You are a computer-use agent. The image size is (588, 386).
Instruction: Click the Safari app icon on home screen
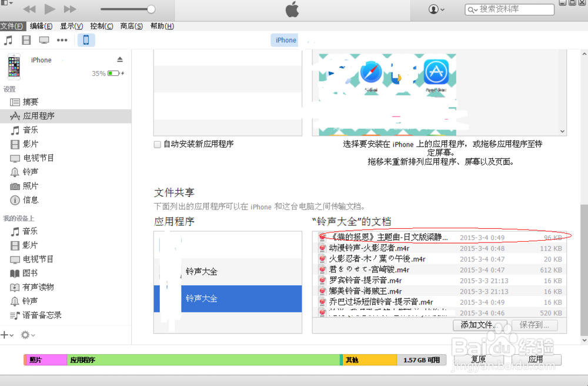371,72
